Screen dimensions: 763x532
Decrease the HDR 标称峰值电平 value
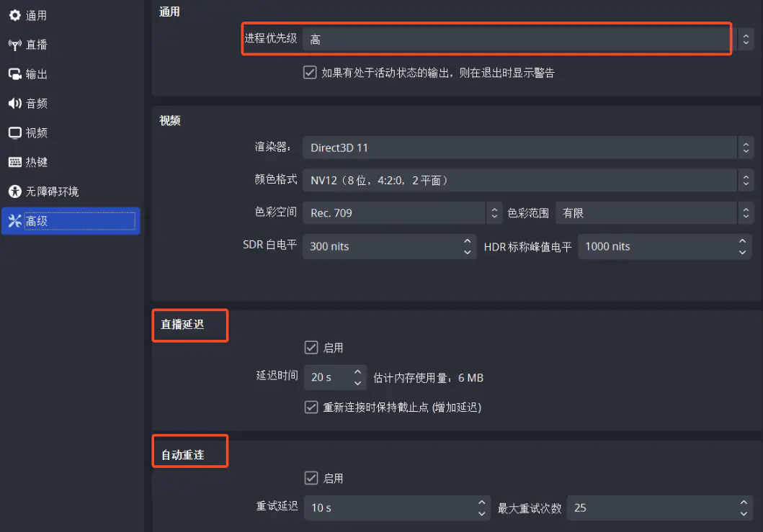tap(742, 253)
